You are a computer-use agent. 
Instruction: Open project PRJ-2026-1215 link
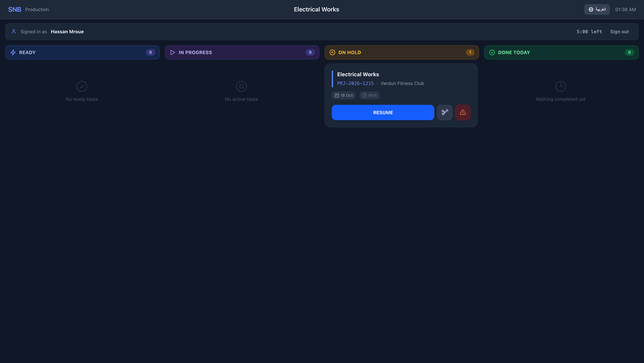pyautogui.click(x=355, y=83)
